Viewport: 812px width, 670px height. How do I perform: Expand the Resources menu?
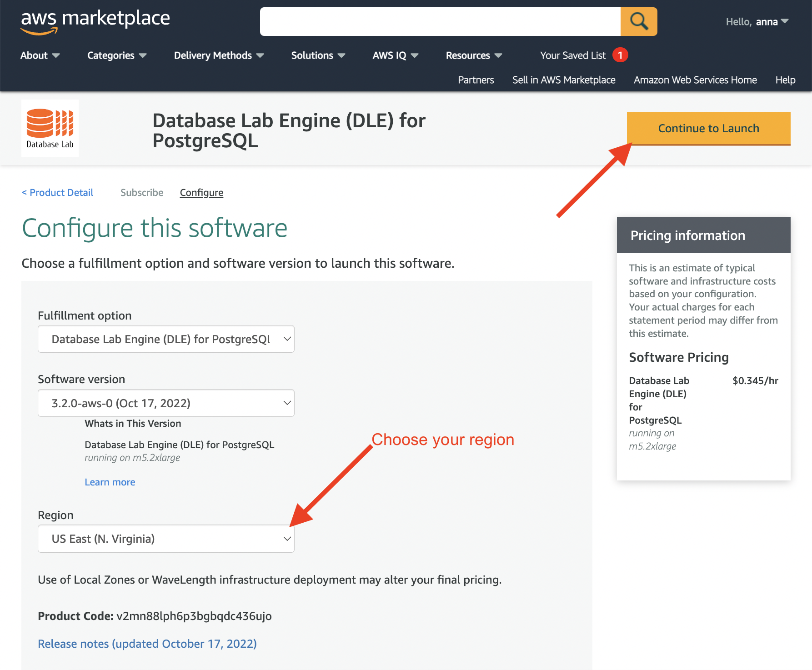[474, 55]
